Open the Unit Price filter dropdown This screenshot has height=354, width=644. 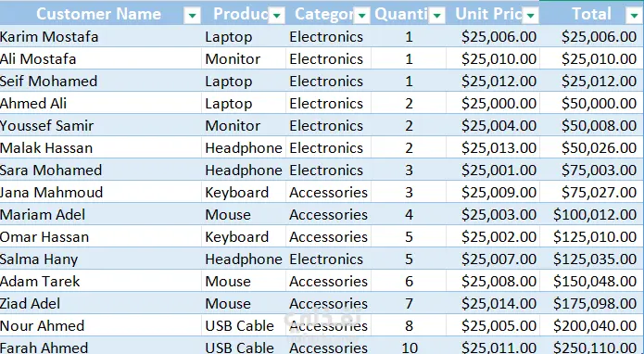[530, 16]
